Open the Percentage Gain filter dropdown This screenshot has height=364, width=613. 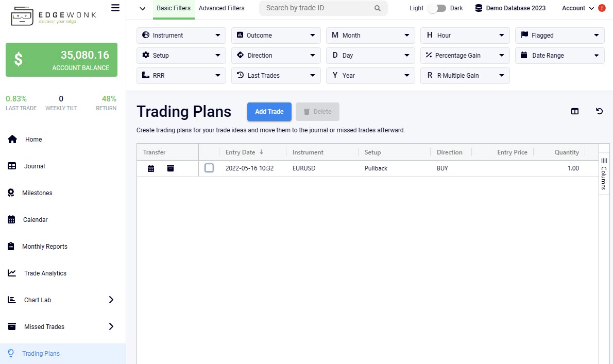(x=465, y=56)
